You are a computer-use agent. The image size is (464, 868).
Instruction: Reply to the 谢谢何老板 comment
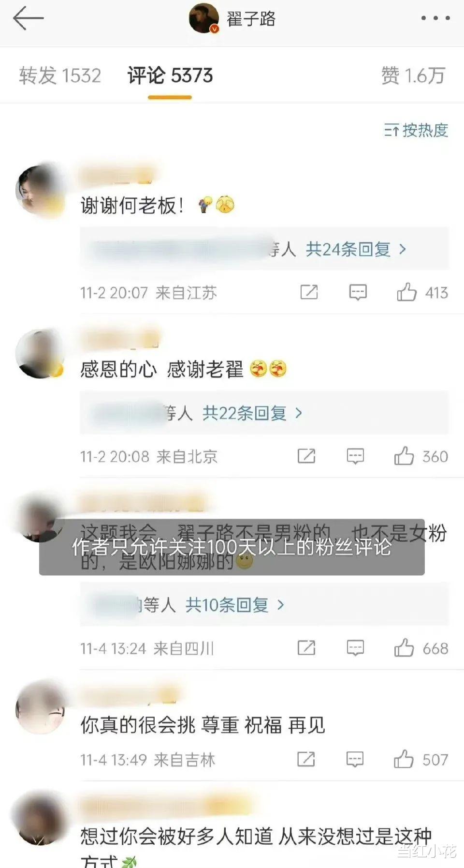[358, 292]
